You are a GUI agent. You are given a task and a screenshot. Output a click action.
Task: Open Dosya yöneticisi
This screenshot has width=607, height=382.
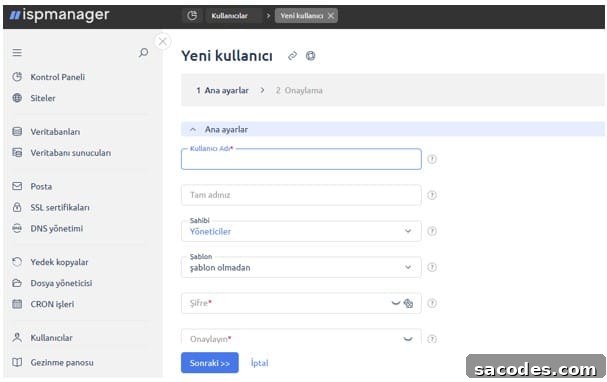(x=61, y=283)
